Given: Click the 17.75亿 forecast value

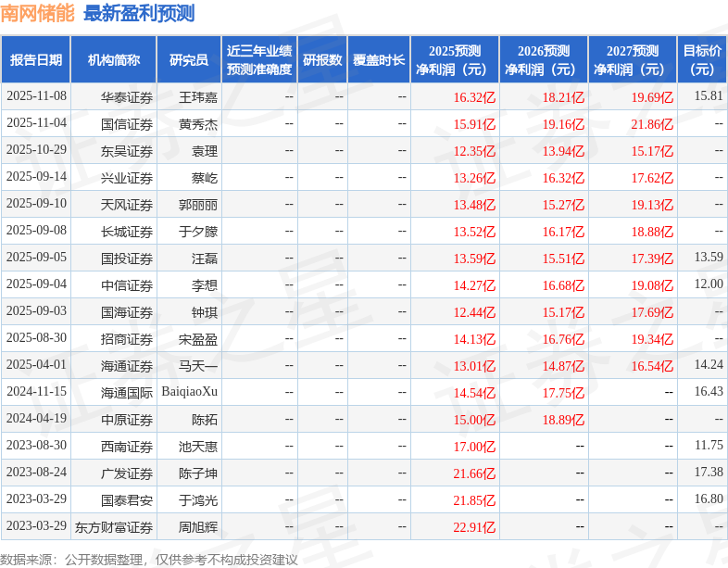Looking at the screenshot, I should click(x=563, y=394).
